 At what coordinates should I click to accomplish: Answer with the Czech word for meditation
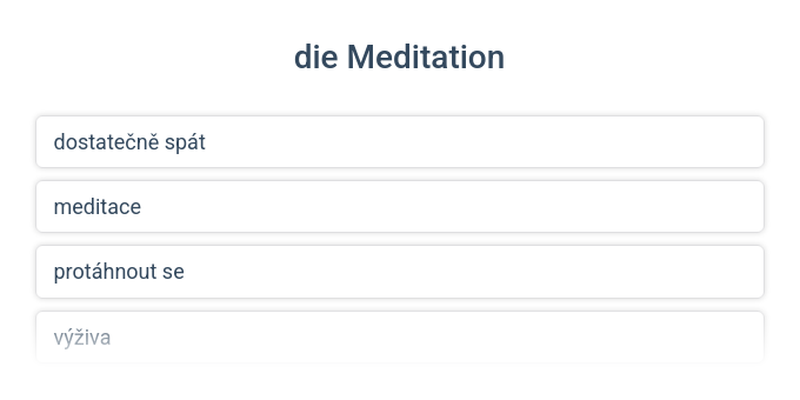[x=400, y=207]
